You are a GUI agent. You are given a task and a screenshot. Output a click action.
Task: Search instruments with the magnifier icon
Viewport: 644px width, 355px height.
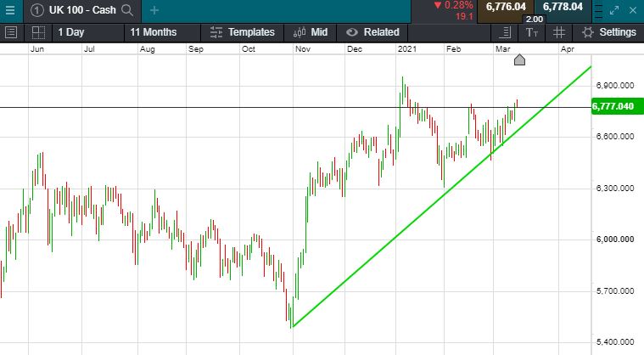click(x=127, y=10)
